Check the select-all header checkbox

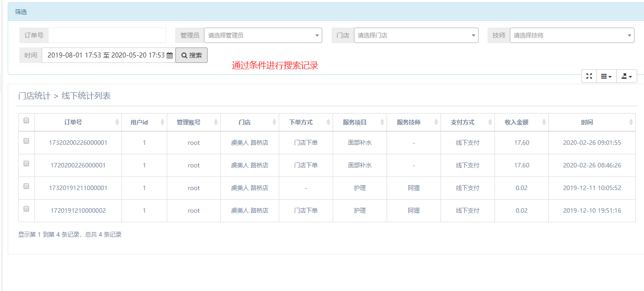[x=26, y=120]
